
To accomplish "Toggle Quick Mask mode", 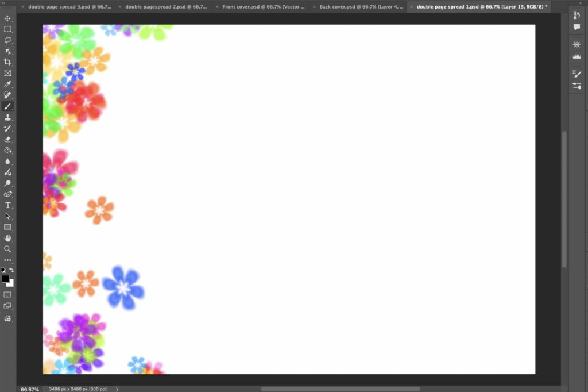I will [x=8, y=294].
